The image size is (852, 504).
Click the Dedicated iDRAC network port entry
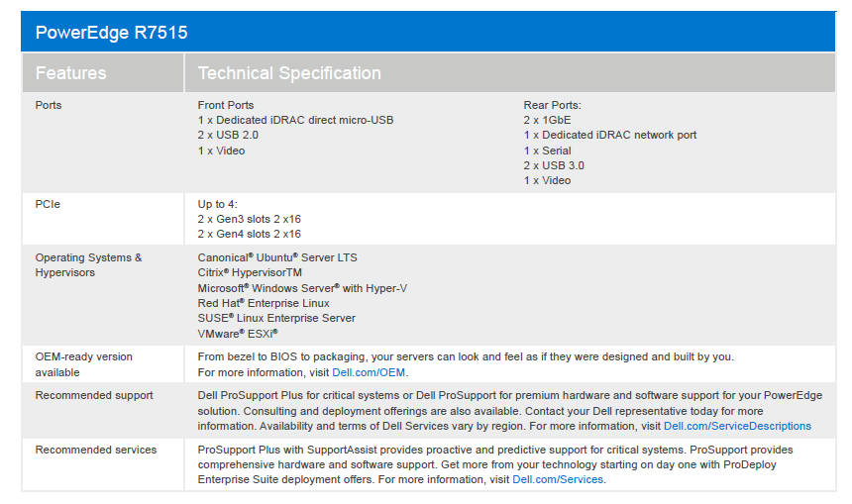[610, 135]
